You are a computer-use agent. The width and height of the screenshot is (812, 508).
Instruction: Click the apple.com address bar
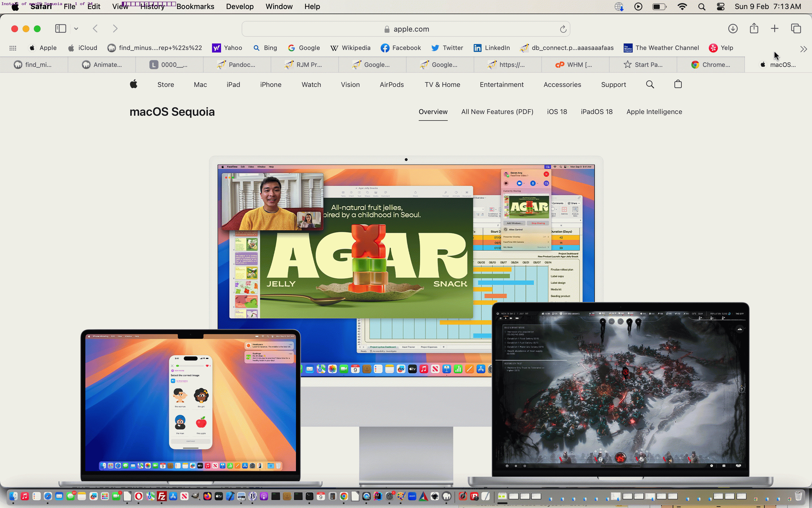coord(406,29)
